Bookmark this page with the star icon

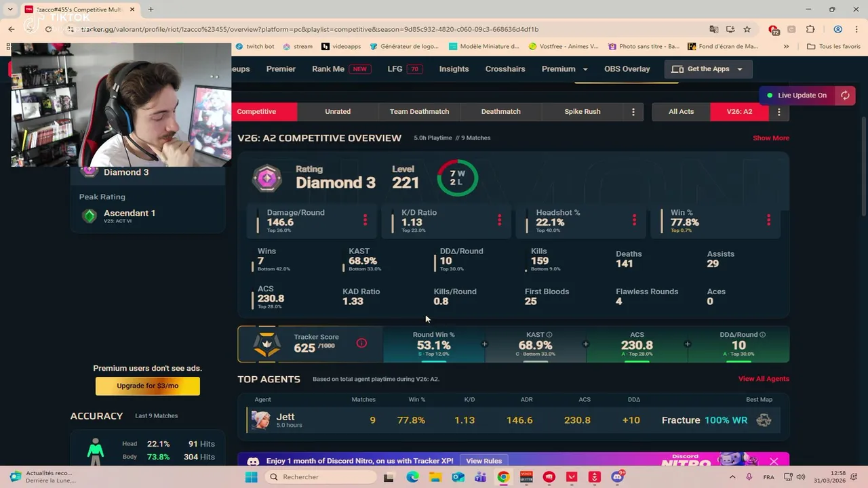[747, 29]
